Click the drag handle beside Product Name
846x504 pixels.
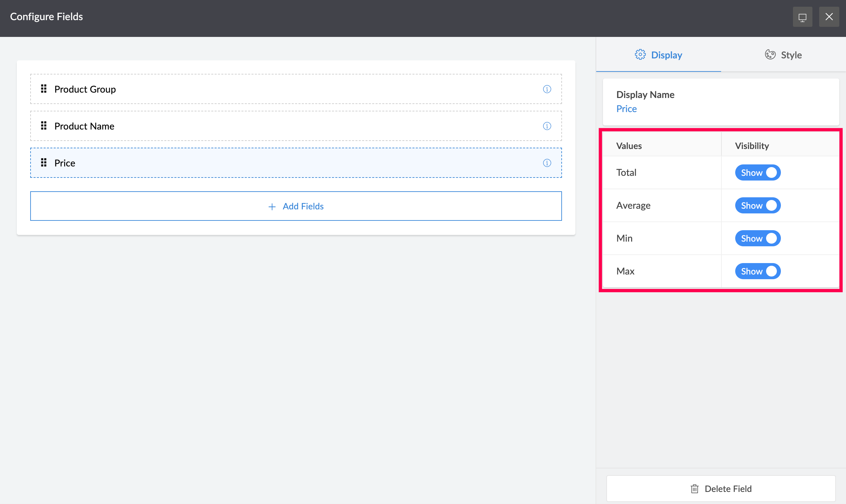pyautogui.click(x=44, y=126)
